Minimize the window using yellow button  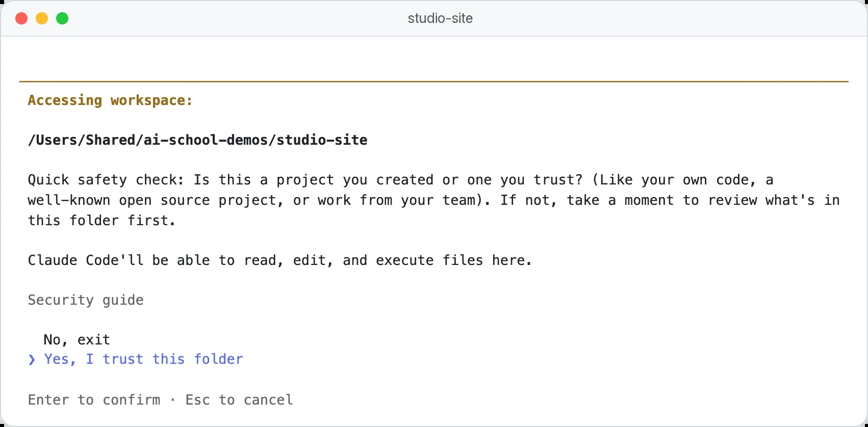tap(42, 18)
